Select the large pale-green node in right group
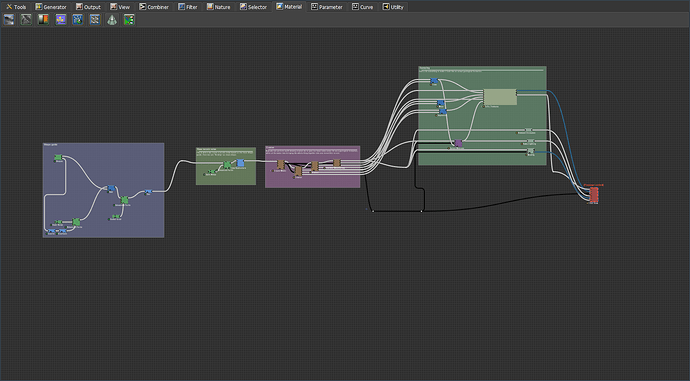Screen dimensions: 690x381 point(500,97)
